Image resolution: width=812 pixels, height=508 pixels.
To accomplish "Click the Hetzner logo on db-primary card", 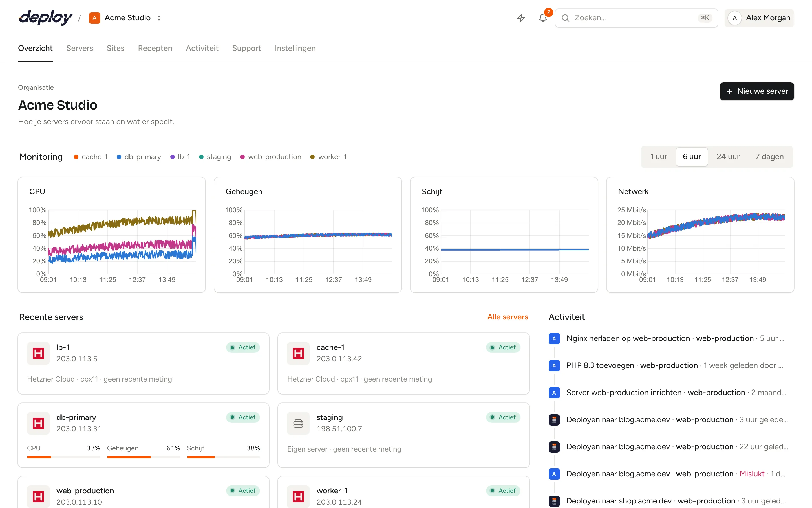I will click(x=38, y=423).
